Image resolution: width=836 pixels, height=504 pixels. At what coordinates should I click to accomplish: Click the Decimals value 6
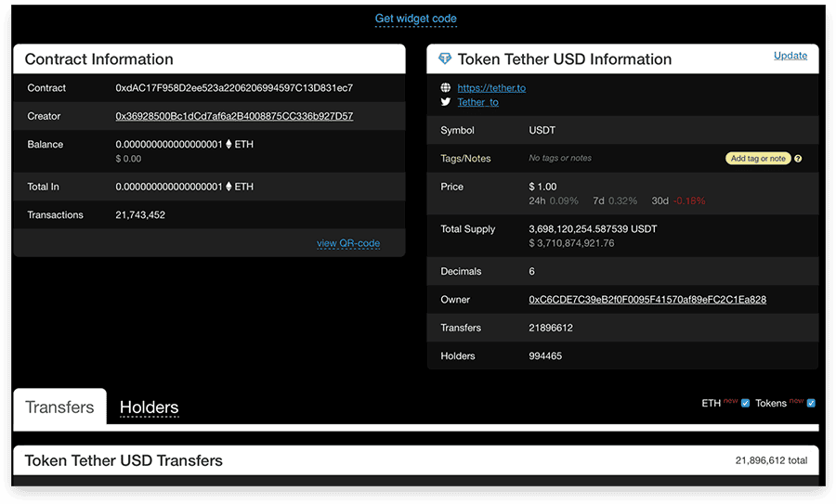click(x=531, y=271)
